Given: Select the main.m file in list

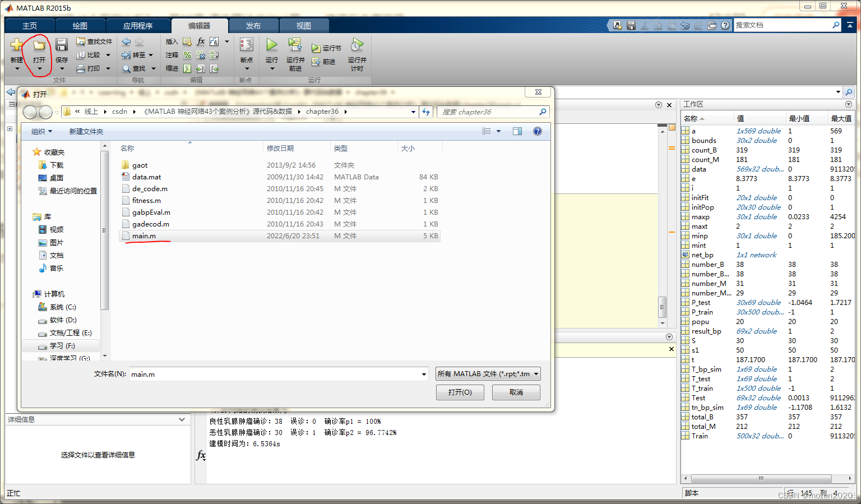Looking at the screenshot, I should click(279, 236).
